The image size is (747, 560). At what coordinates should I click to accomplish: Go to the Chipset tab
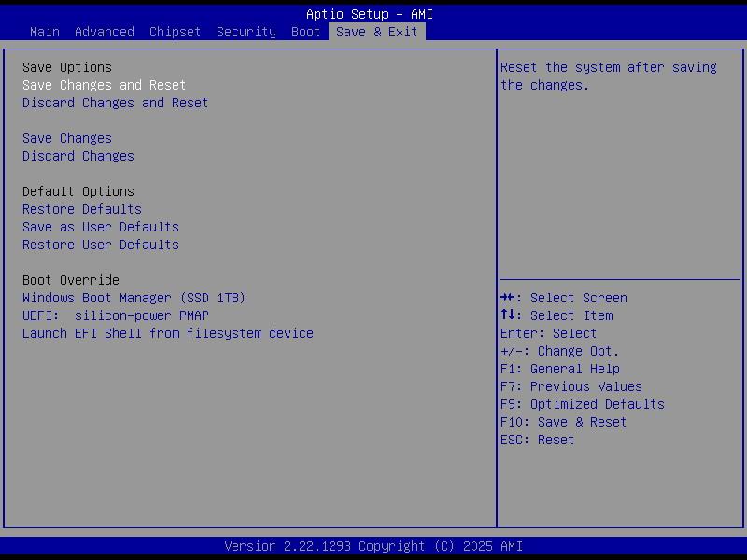(175, 32)
